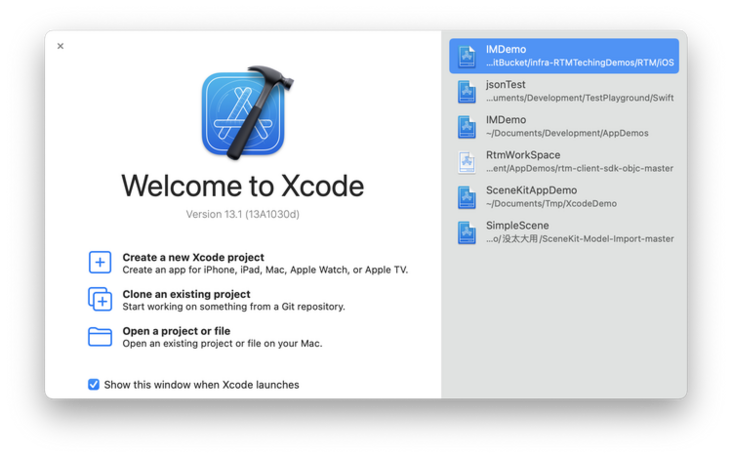Click 'Start working on something from a Git repository.'
The width and height of the screenshot is (732, 458).
(x=233, y=307)
